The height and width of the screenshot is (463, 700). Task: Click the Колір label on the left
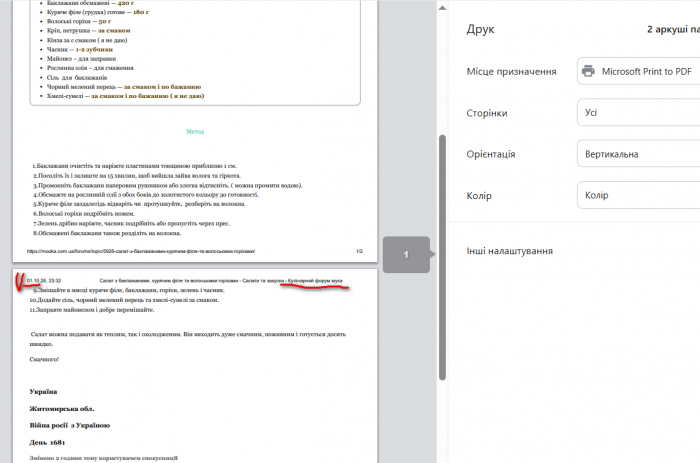[479, 196]
